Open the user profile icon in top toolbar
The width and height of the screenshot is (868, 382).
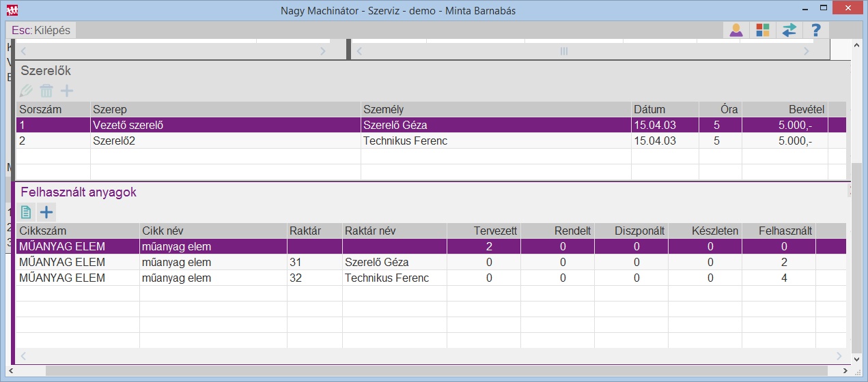tap(736, 31)
